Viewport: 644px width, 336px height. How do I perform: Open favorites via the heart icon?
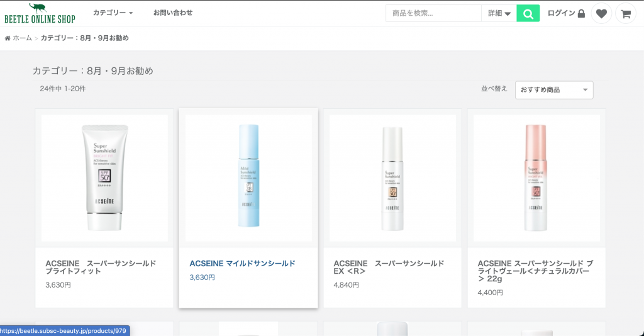pyautogui.click(x=601, y=14)
